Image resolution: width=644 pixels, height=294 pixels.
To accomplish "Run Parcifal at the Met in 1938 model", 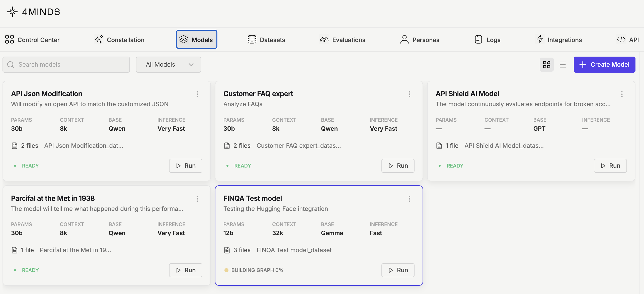I will pos(186,270).
